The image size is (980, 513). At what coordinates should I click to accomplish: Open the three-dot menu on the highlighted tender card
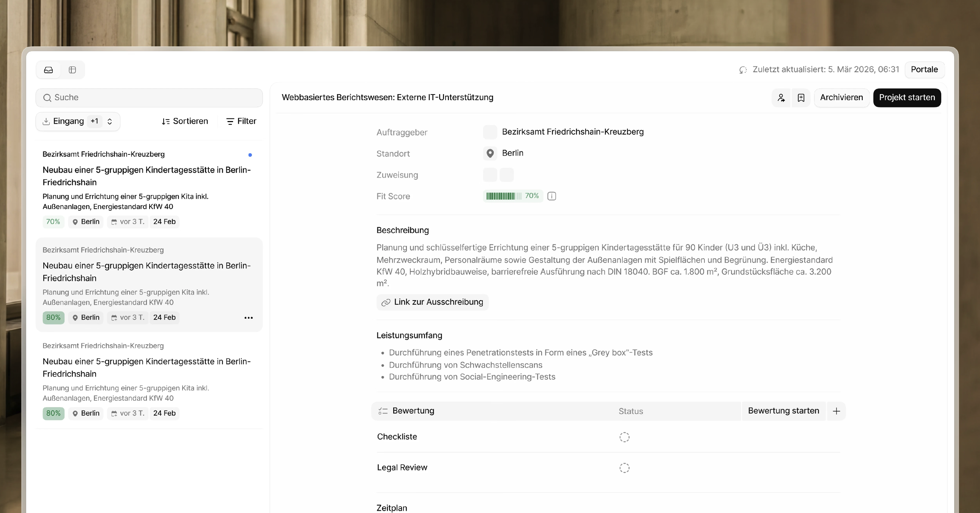pyautogui.click(x=249, y=318)
